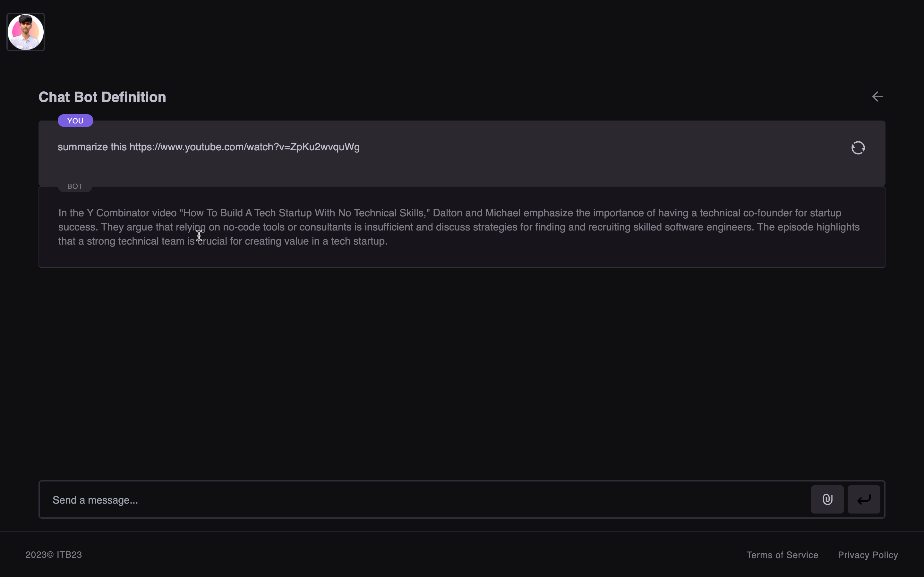Click the back arrow beside Chat Bot Definition
Image resolution: width=924 pixels, height=577 pixels.
coord(877,97)
